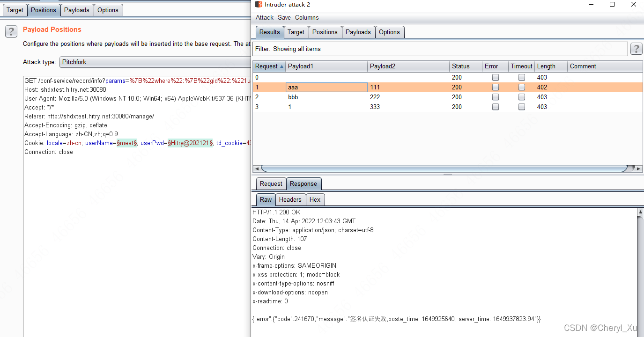Click results table scroll right arrow

pyautogui.click(x=639, y=168)
